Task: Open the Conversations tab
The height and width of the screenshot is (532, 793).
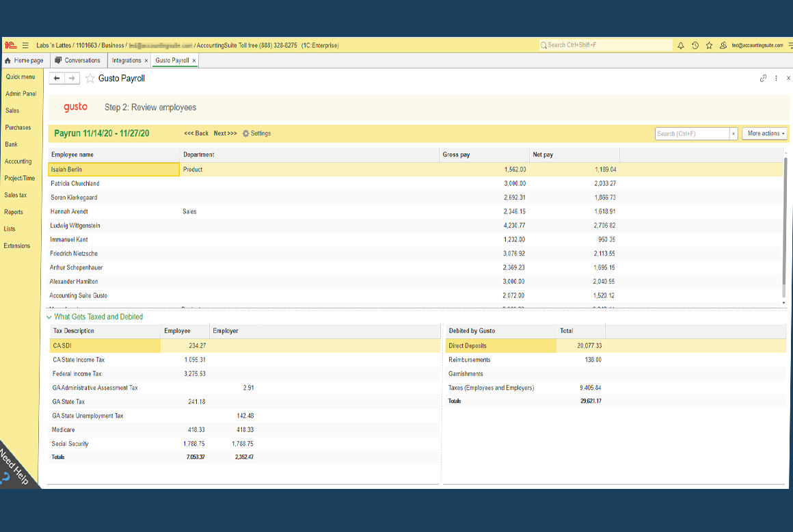Action: click(x=77, y=61)
